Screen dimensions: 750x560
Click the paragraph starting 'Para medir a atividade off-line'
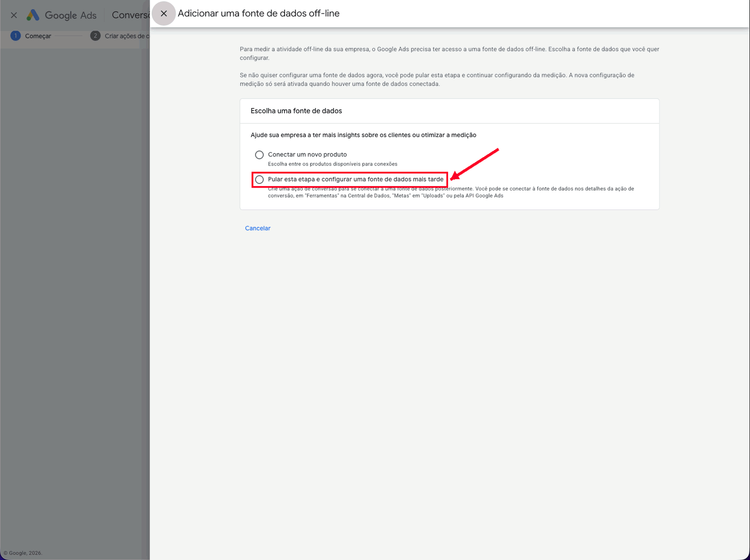pos(449,53)
